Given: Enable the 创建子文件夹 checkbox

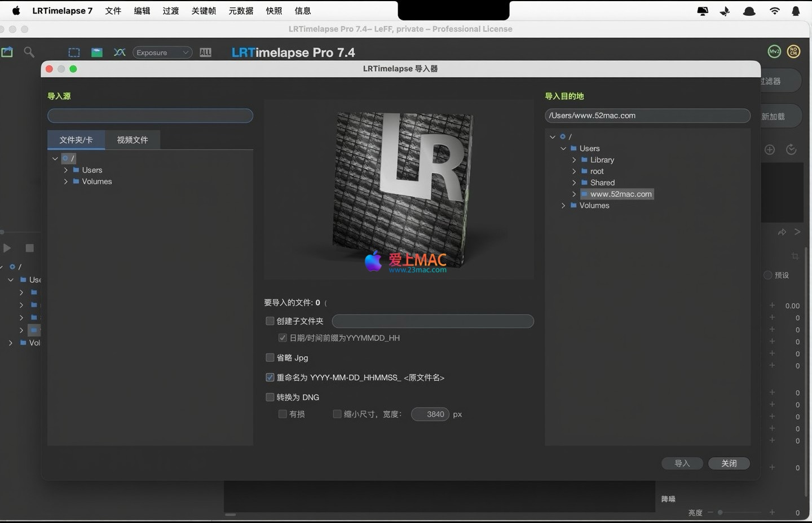Looking at the screenshot, I should click(x=270, y=321).
